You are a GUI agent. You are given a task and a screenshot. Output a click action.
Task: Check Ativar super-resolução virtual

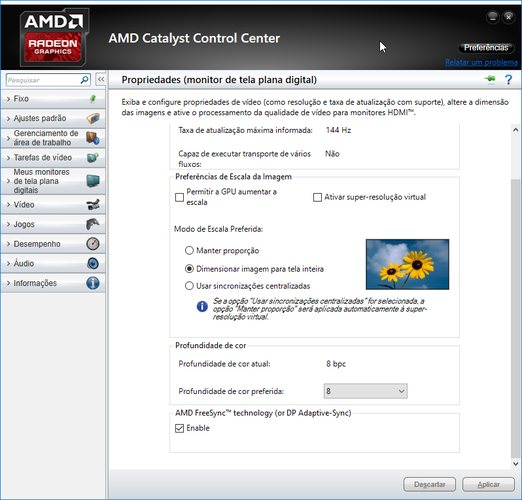pyautogui.click(x=317, y=197)
